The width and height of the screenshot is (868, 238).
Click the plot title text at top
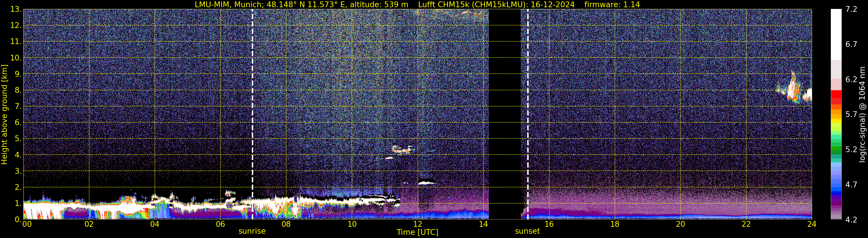tap(417, 4)
